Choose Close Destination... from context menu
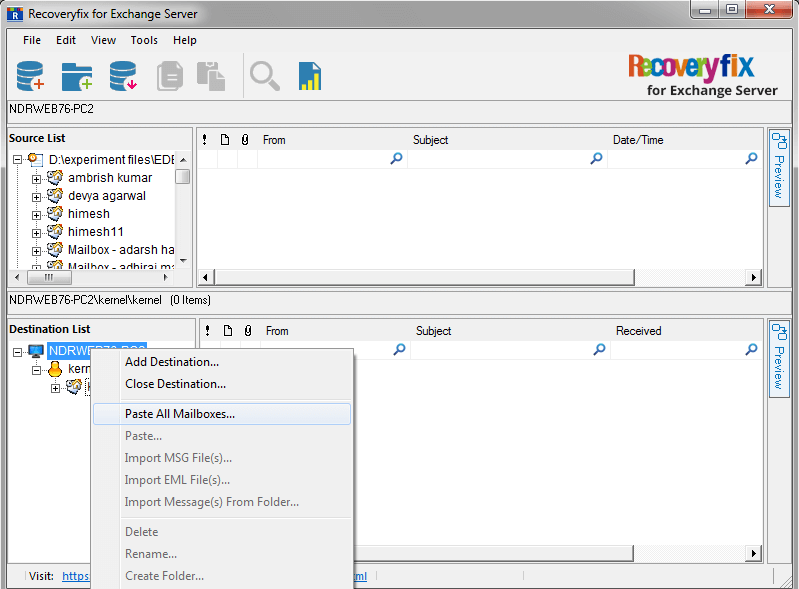 [x=222, y=384]
